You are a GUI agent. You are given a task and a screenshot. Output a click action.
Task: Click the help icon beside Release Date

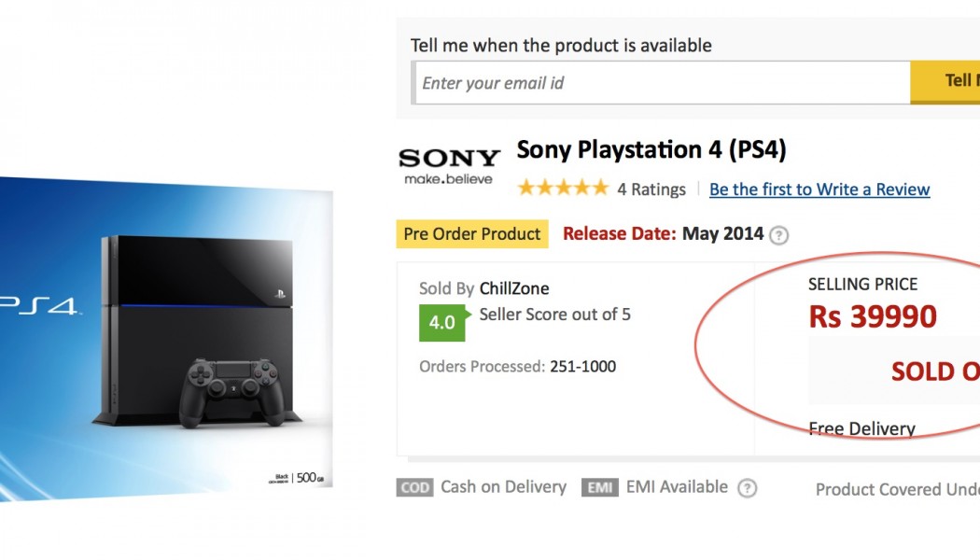[x=778, y=235]
